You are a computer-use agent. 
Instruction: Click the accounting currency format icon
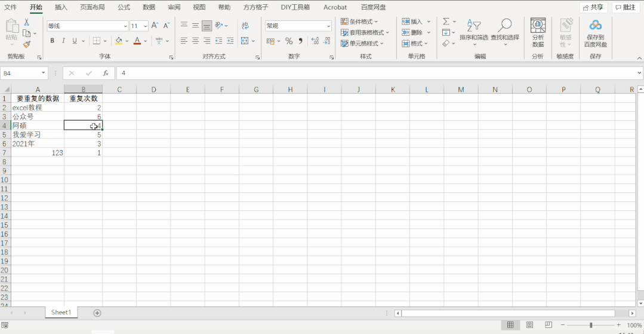(270, 41)
